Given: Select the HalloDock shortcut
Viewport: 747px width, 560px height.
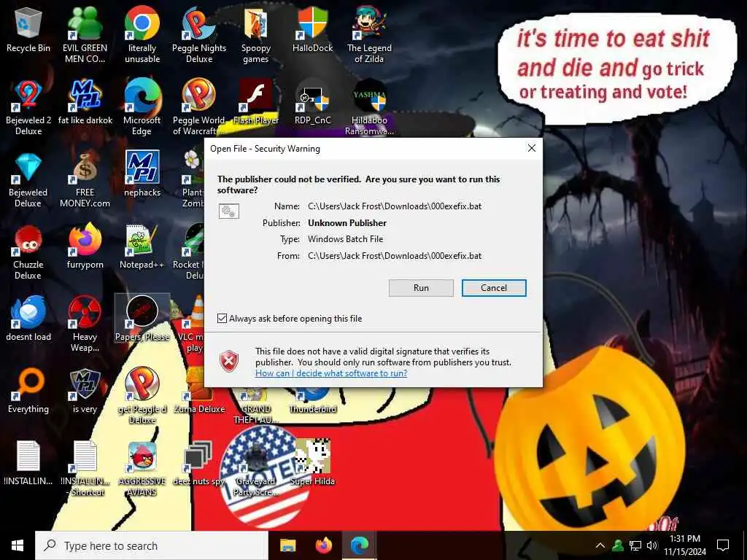Looking at the screenshot, I should point(312,29).
